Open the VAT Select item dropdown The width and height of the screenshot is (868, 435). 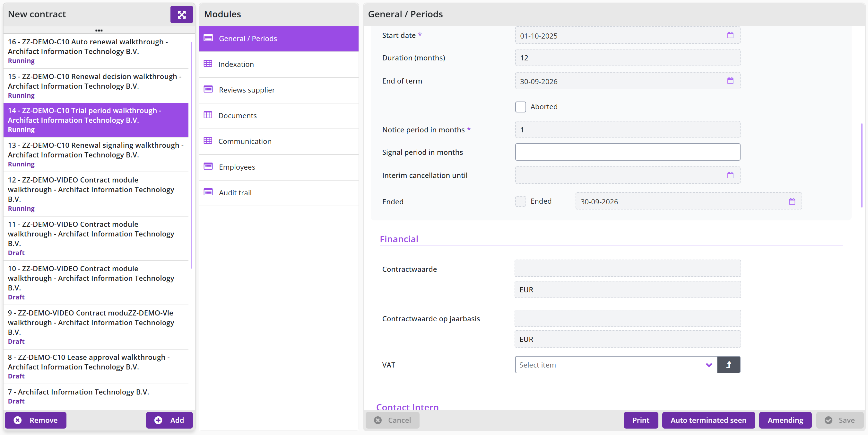coord(616,365)
